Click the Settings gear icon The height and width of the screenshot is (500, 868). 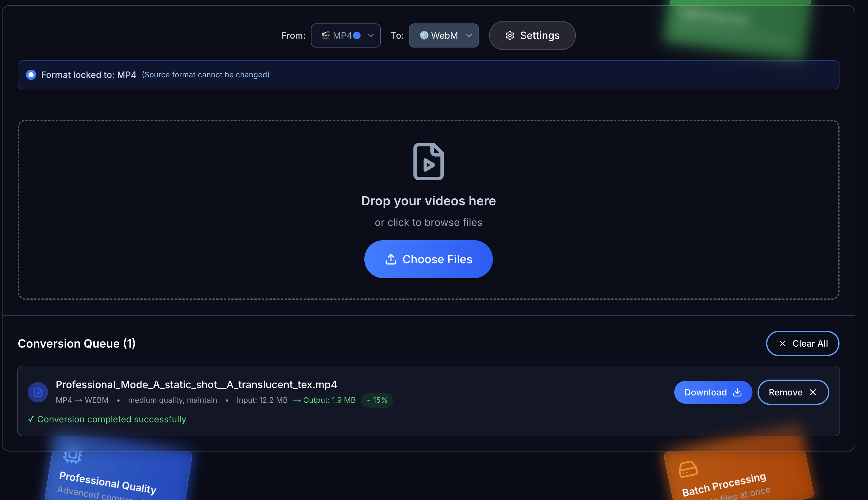point(510,35)
